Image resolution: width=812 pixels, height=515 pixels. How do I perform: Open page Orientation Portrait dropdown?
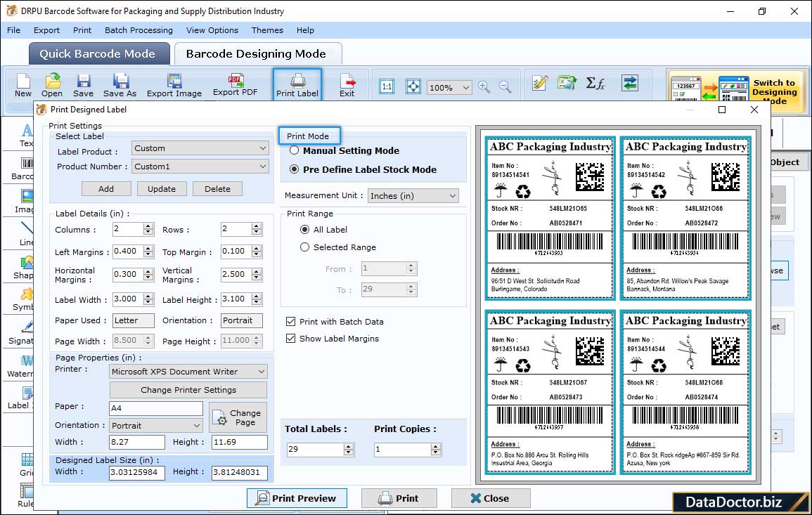pos(156,426)
